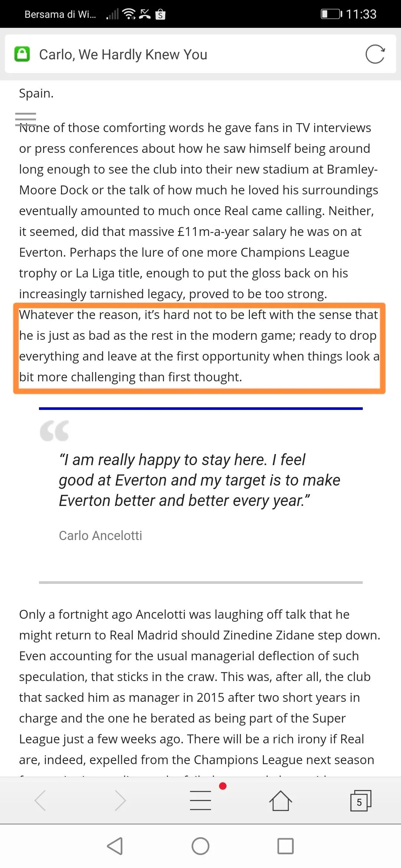Tap the large quotation mark icon
Screen dimensions: 401x868
(x=55, y=431)
